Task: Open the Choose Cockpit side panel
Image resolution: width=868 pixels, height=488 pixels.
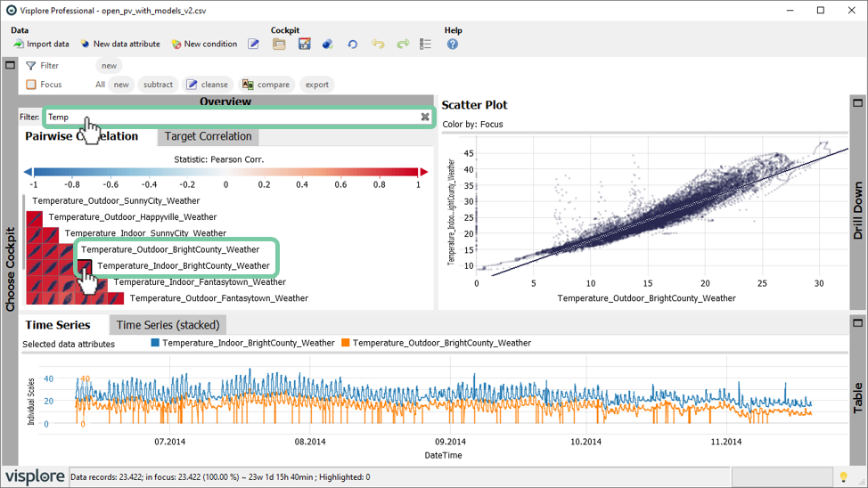Action: click(x=10, y=270)
